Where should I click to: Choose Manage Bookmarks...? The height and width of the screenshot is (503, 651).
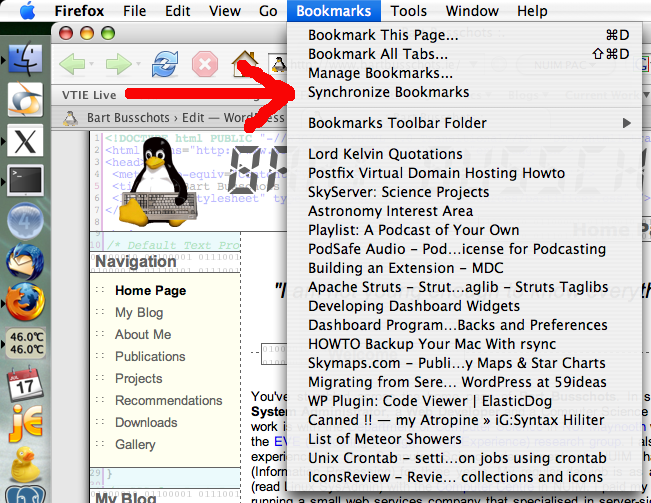pyautogui.click(x=465, y=73)
